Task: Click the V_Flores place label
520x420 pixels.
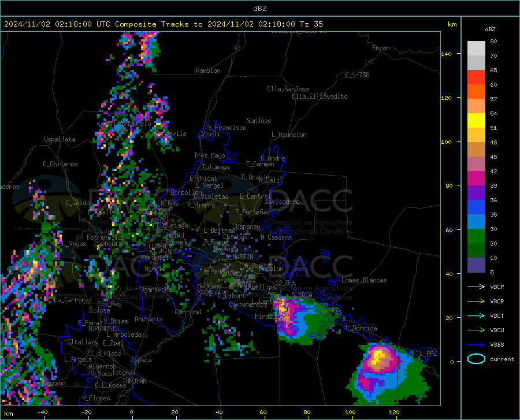Action: [x=96, y=398]
